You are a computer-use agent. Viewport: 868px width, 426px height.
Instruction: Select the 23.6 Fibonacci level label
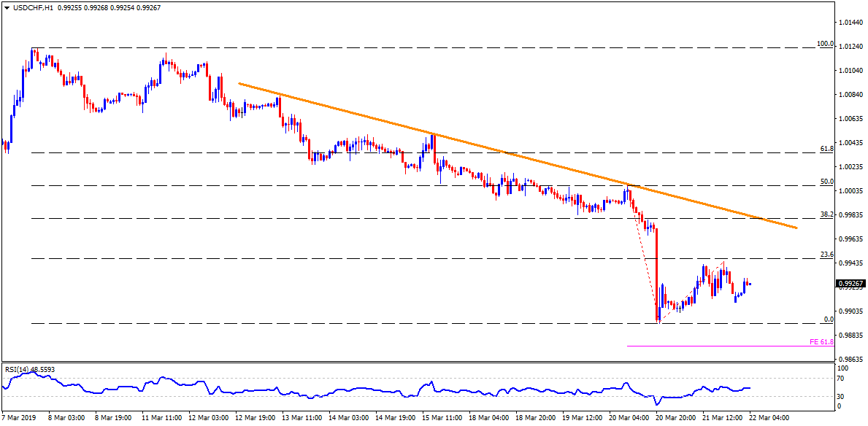pyautogui.click(x=827, y=255)
